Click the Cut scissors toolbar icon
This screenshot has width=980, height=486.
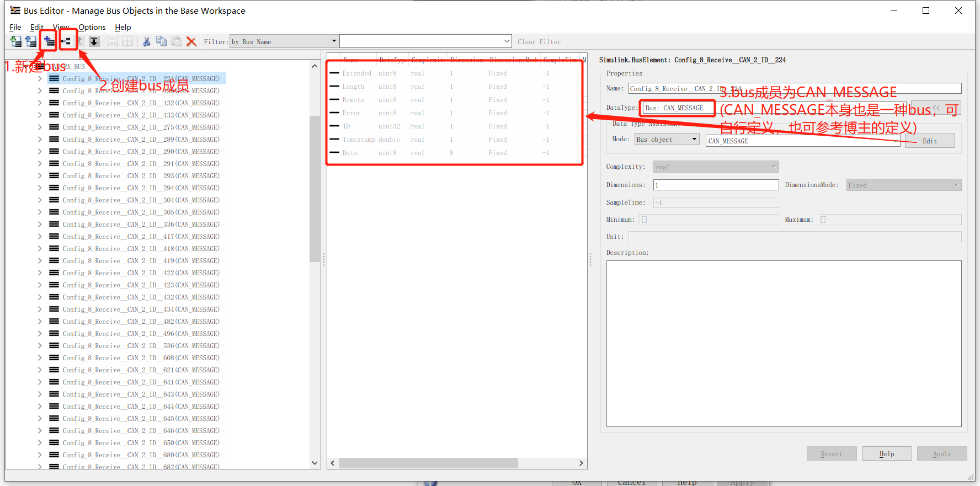point(147,41)
